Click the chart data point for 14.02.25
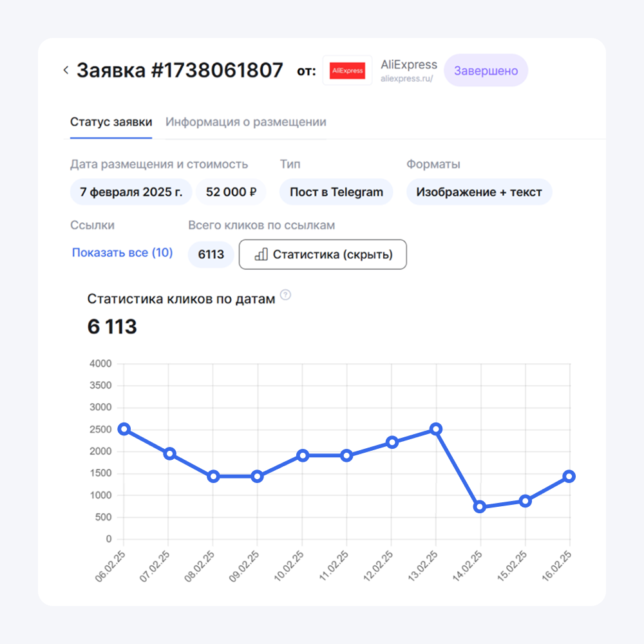Viewport: 644px width, 644px height. 480,507
